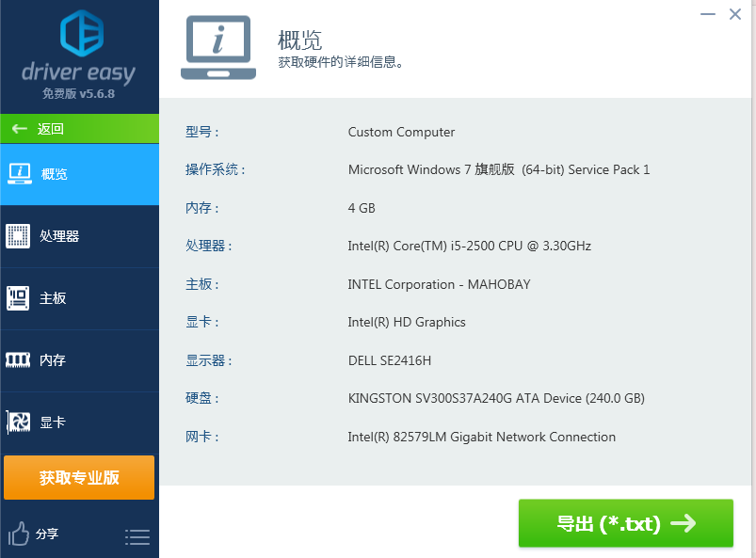
Task: Switch to the 概览 overview tab
Action: pyautogui.click(x=56, y=174)
